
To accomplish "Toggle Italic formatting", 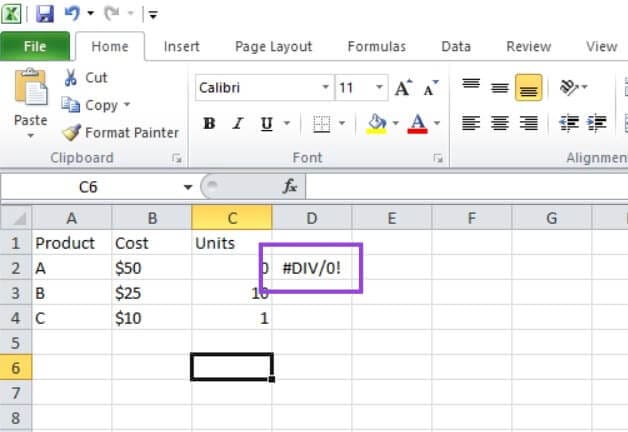I will point(238,125).
